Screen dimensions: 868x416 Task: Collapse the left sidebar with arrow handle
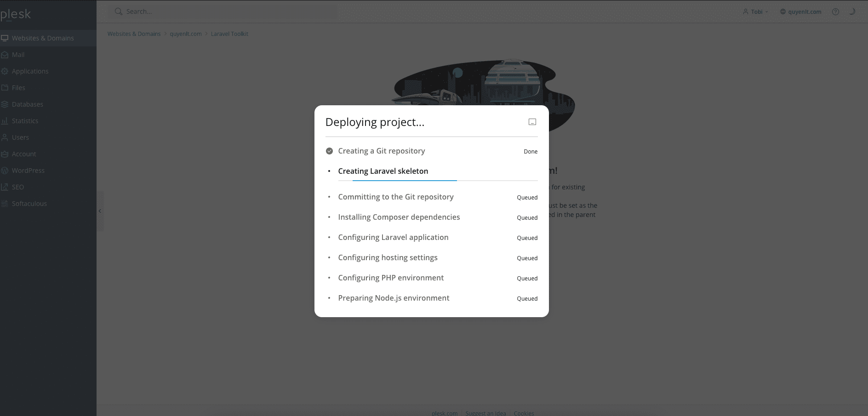[100, 211]
